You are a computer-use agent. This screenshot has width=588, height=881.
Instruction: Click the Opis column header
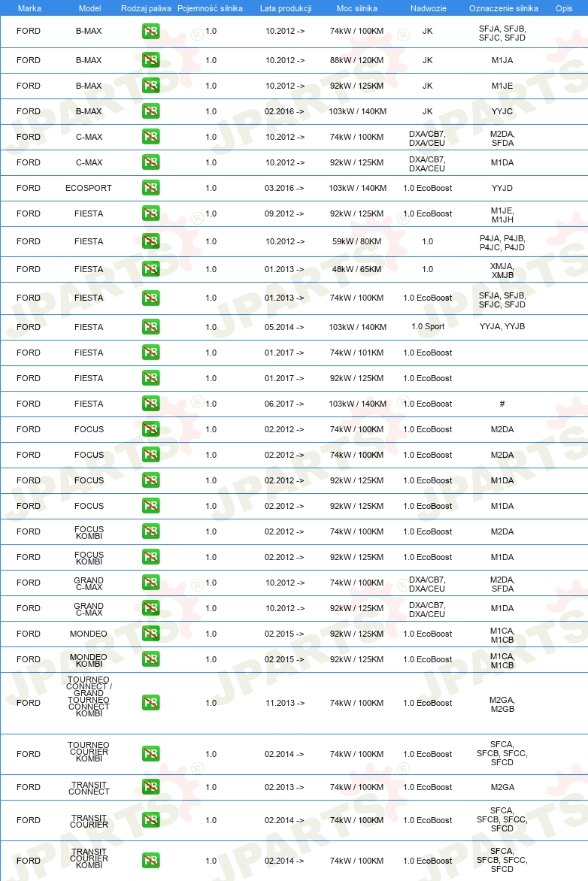pyautogui.click(x=564, y=8)
